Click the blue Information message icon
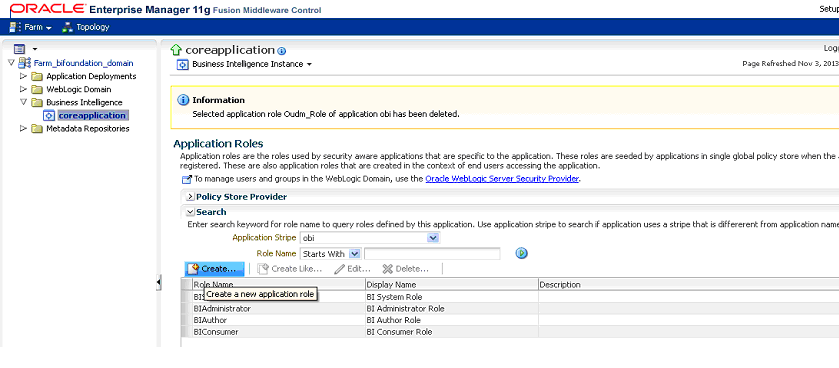 click(x=183, y=100)
